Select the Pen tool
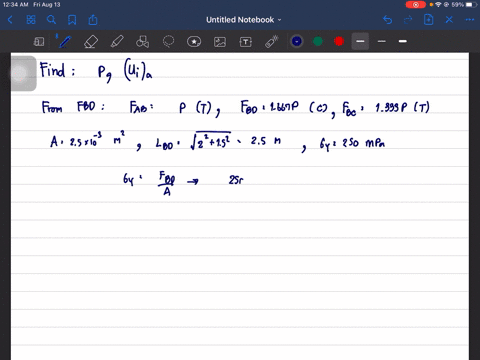 tap(64, 41)
